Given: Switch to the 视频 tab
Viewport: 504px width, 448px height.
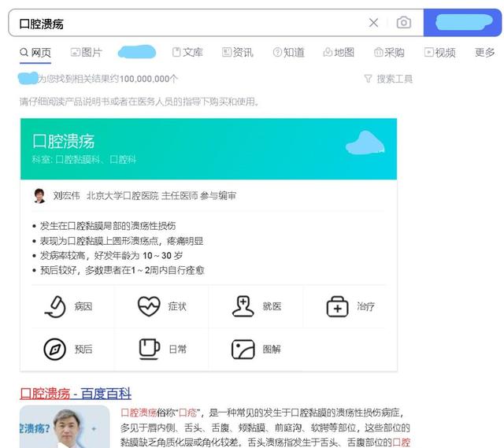Looking at the screenshot, I should click(440, 53).
